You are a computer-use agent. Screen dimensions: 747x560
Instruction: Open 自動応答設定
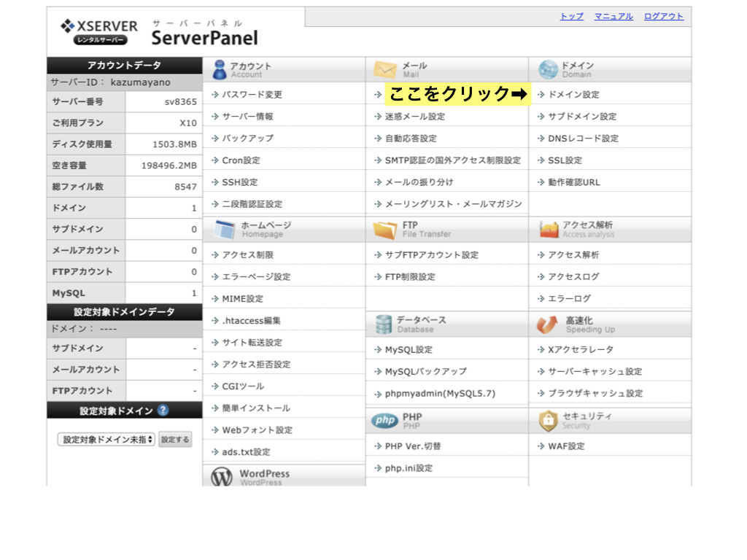tap(411, 139)
